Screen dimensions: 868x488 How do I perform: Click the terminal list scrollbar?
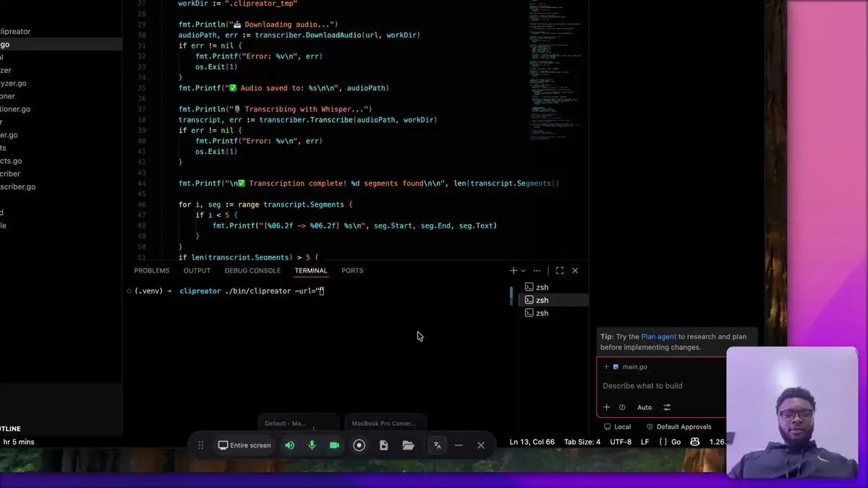pyautogui.click(x=511, y=295)
